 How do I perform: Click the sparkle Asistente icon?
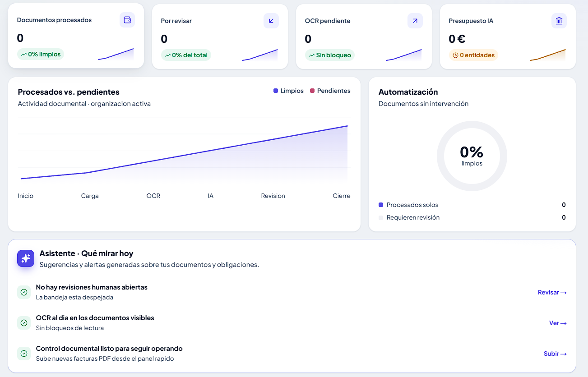(26, 258)
